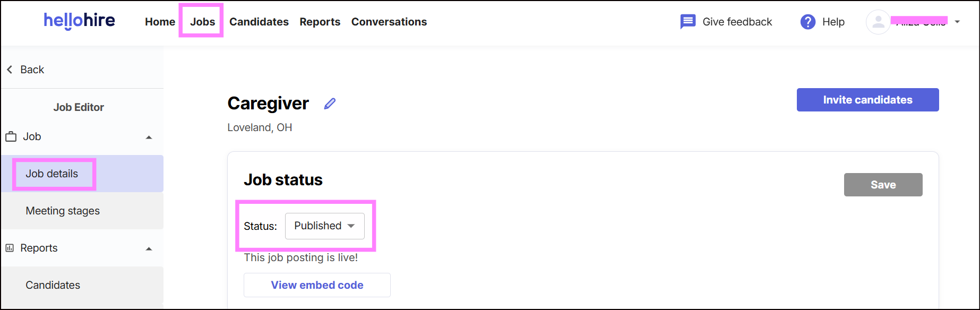980x310 pixels.
Task: Click the Back arrow chevron
Action: [x=10, y=70]
